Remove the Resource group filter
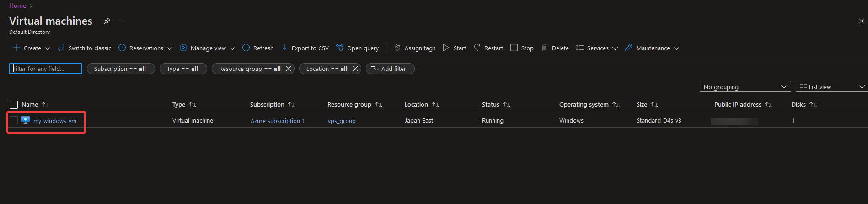 pyautogui.click(x=289, y=69)
